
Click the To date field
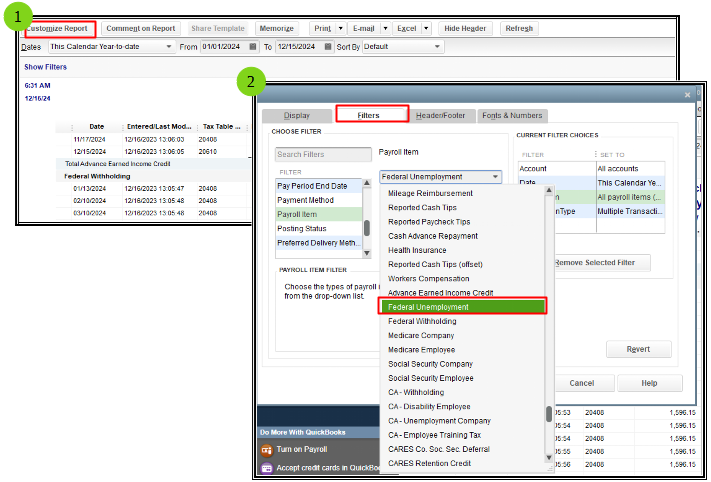299,47
